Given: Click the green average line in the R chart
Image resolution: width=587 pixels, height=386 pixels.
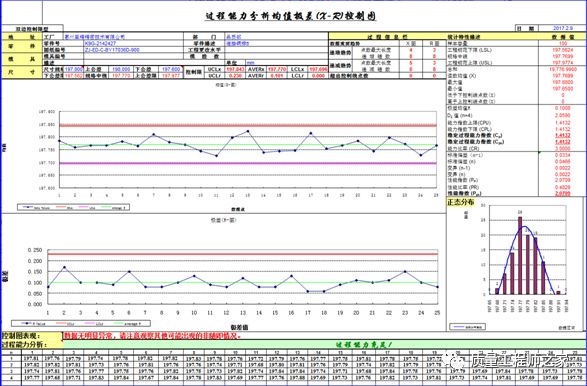Looking at the screenshot, I should (x=243, y=283).
